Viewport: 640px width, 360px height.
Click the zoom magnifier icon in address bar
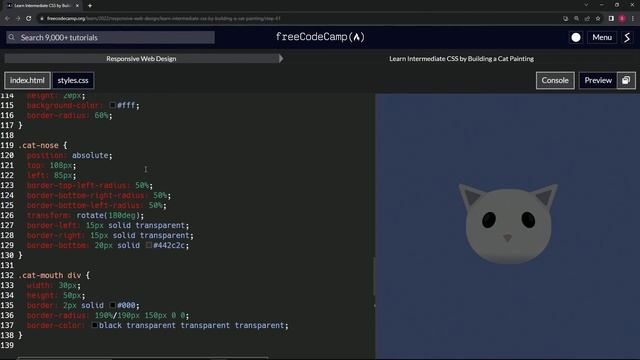(576, 18)
